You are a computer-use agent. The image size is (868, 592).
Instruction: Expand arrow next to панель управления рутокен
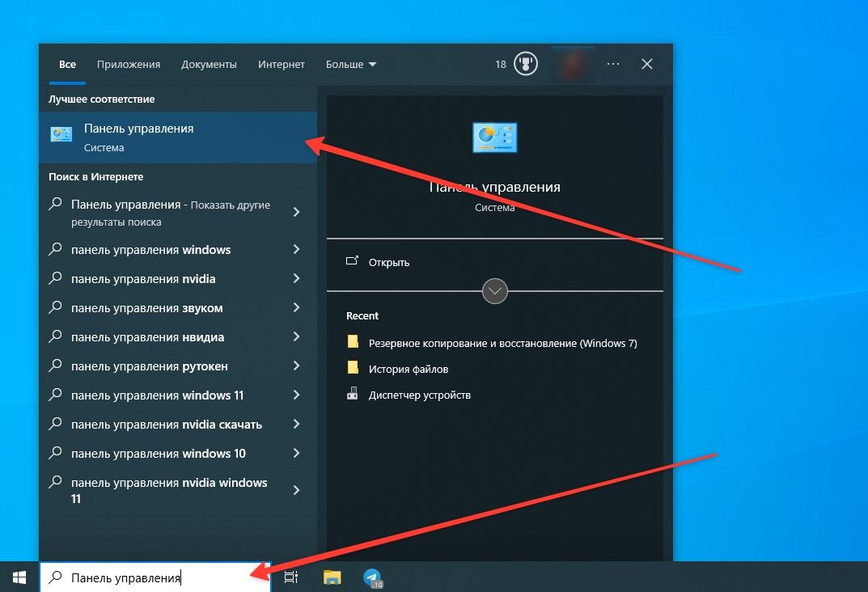296,366
